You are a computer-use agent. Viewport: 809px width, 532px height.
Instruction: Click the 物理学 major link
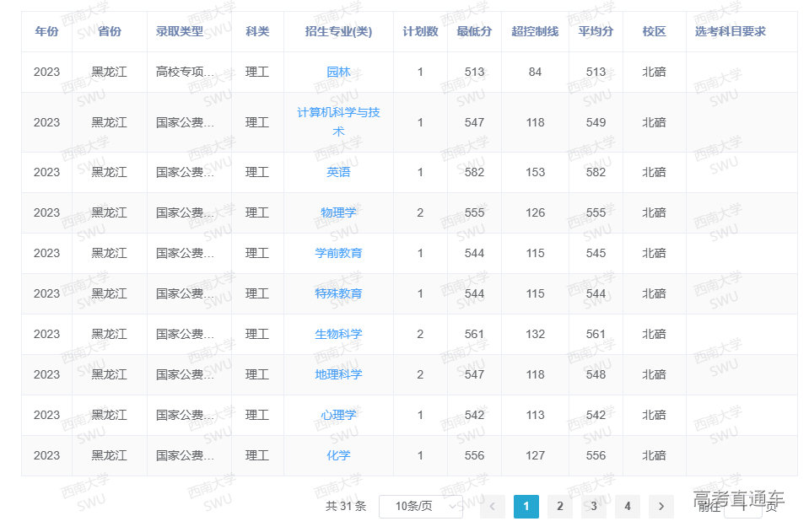point(338,212)
